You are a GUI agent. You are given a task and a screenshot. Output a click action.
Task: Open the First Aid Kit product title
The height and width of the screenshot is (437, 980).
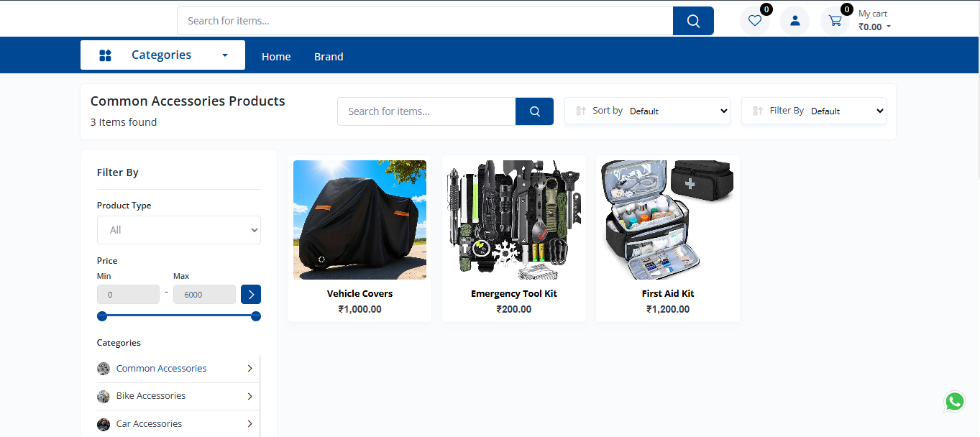pyautogui.click(x=667, y=293)
